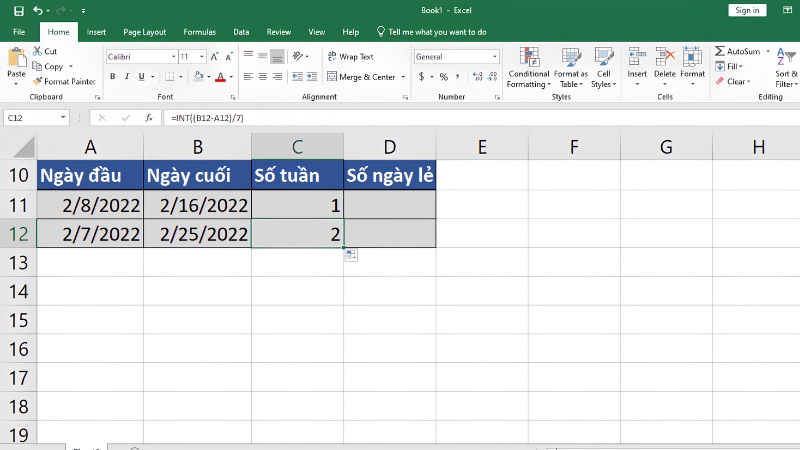Click the Increase Indent icon
The height and width of the screenshot is (450, 800).
pyautogui.click(x=312, y=77)
